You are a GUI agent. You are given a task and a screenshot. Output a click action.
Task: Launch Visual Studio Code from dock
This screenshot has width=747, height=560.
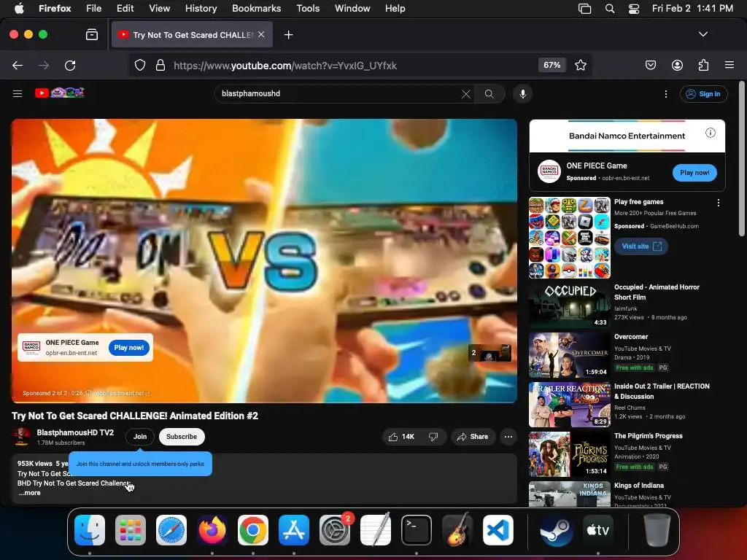[498, 529]
